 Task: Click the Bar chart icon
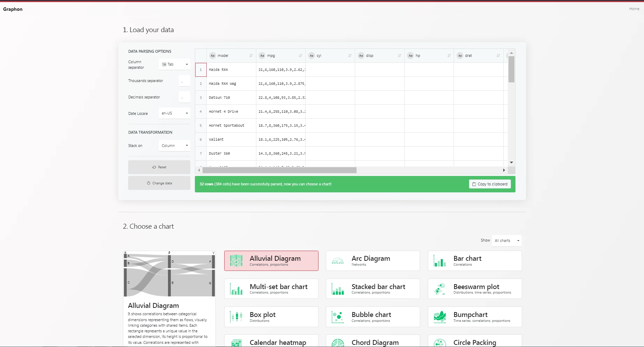point(440,261)
